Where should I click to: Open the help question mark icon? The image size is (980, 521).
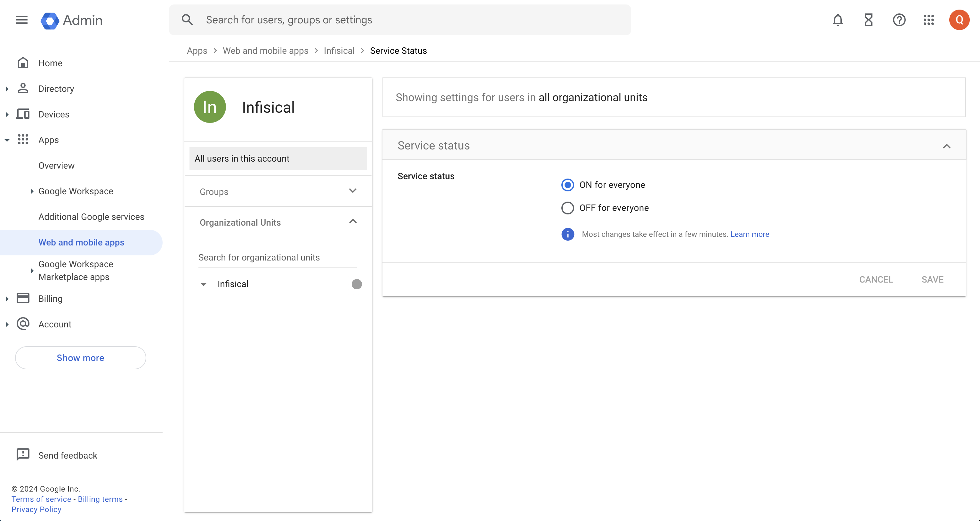[x=899, y=20]
